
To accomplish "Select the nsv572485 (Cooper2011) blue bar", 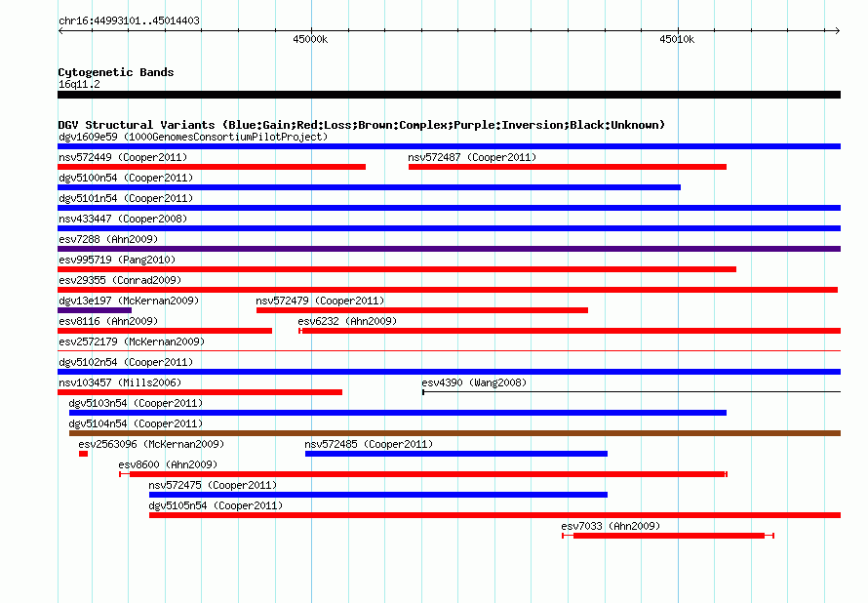I will (x=456, y=454).
